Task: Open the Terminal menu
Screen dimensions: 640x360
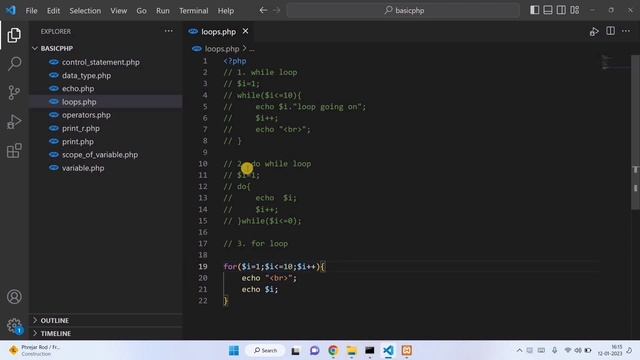Action: (x=193, y=11)
